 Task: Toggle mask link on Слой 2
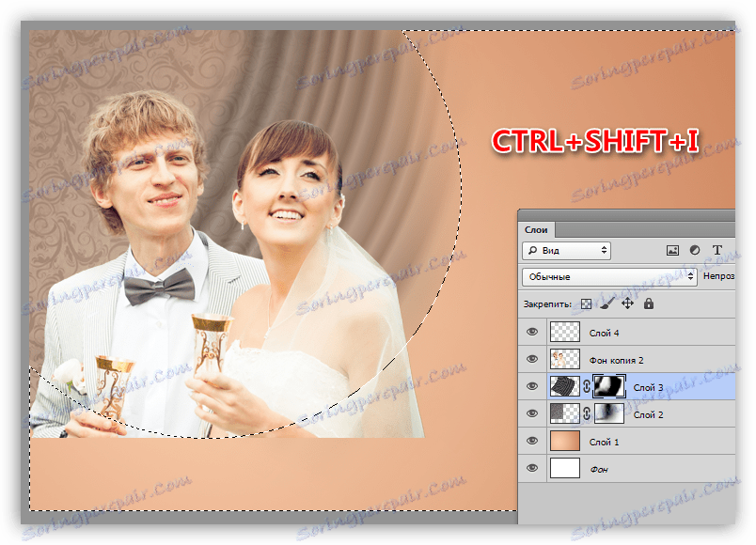click(x=587, y=414)
